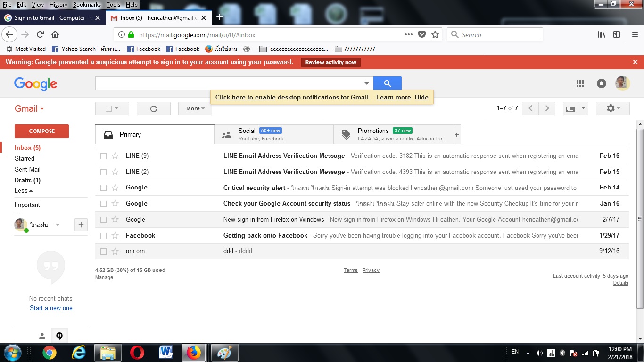This screenshot has width=644, height=362.
Task: Collapse the labels list with Less
Action: [24, 191]
